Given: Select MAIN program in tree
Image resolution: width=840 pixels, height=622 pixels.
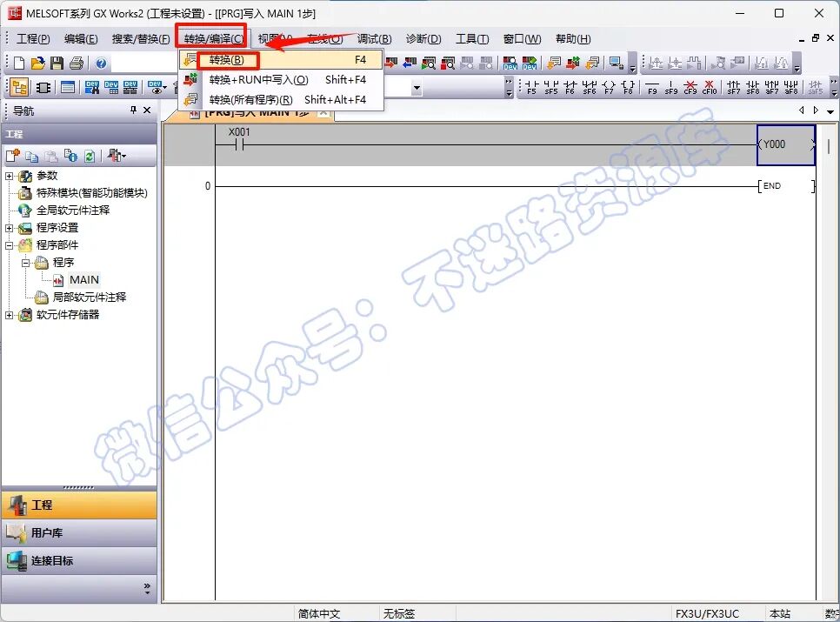Looking at the screenshot, I should [84, 279].
